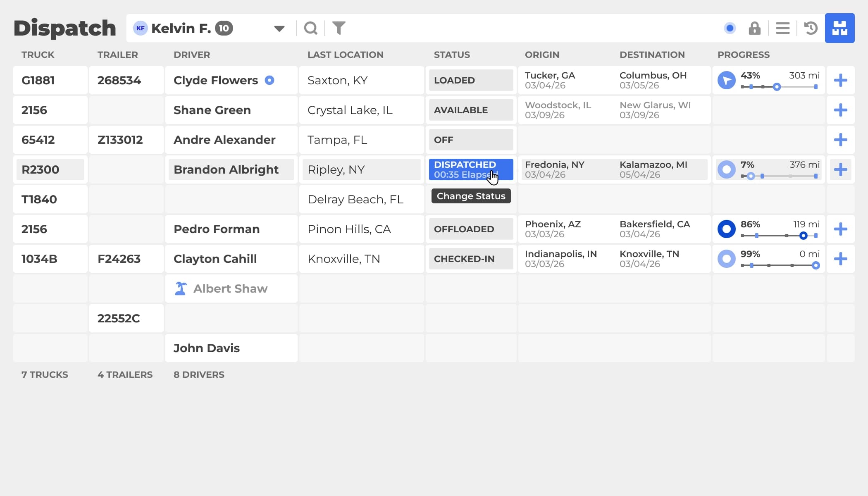
Task: Click the 99% progress slider handle
Action: (816, 265)
